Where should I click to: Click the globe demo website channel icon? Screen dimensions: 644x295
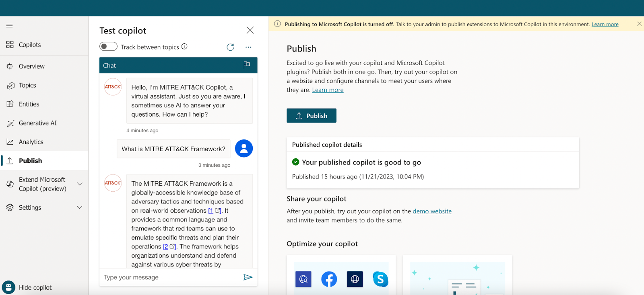pos(355,279)
